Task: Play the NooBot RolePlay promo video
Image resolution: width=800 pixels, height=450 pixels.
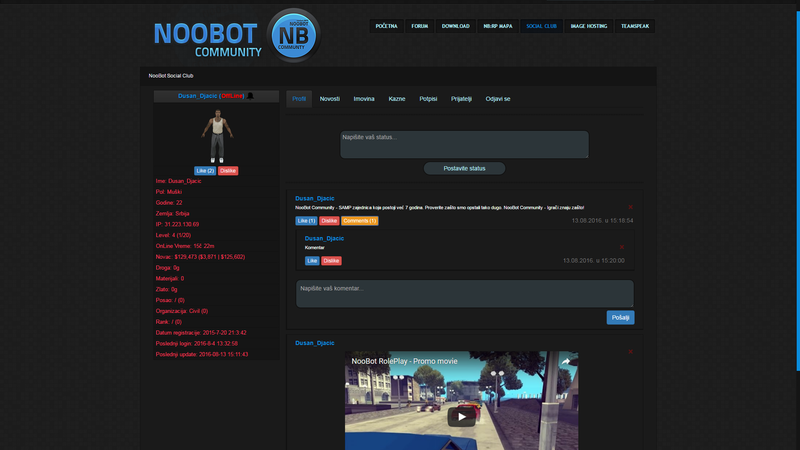Action: pos(461,417)
